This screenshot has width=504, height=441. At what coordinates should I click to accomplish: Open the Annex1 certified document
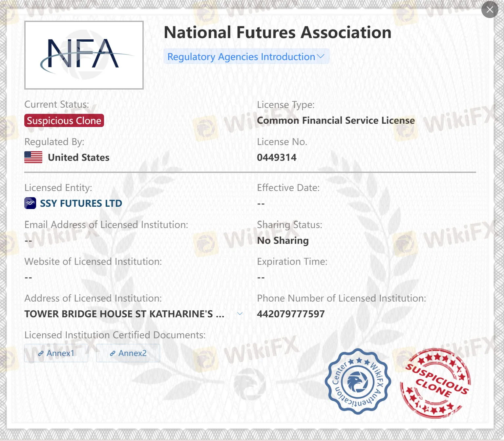tap(56, 353)
